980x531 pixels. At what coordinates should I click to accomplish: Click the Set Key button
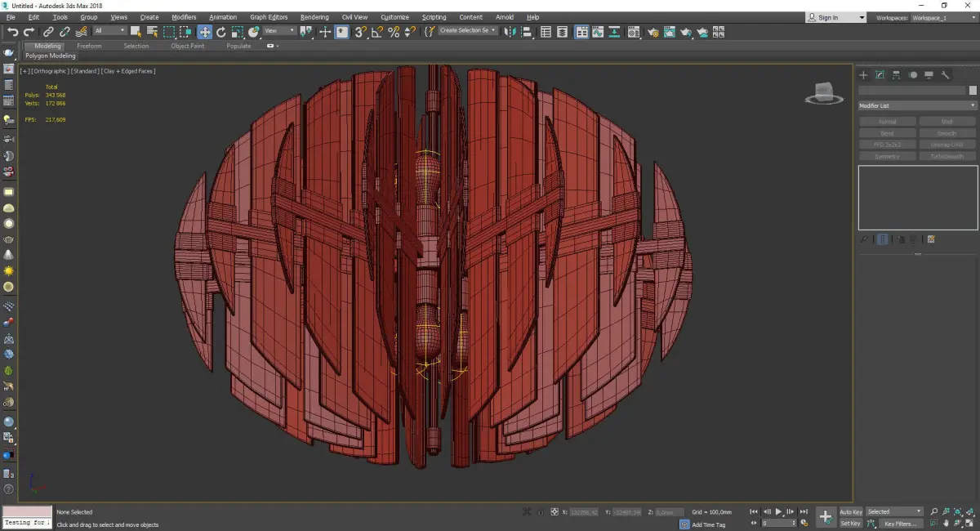(x=850, y=524)
